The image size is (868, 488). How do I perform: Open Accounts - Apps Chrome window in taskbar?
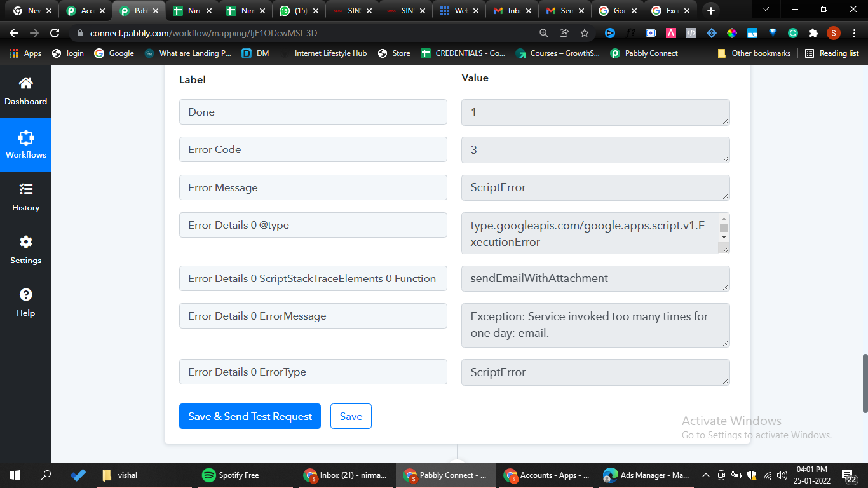546,475
